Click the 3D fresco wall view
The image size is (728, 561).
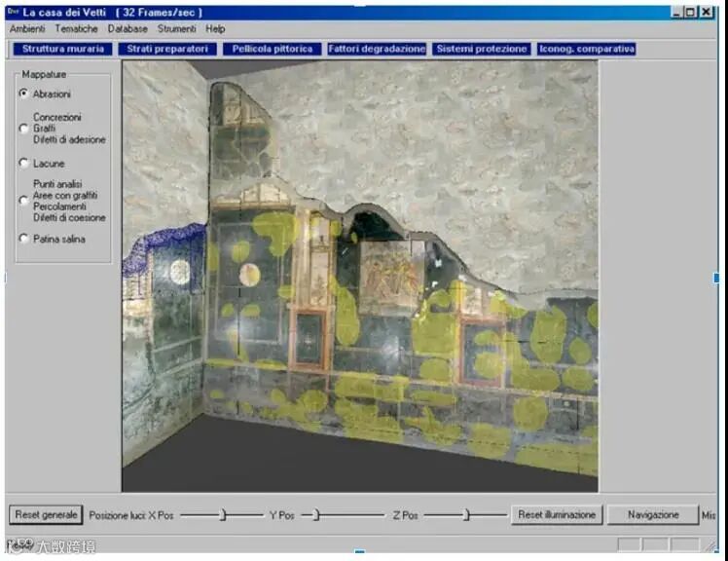coord(360,276)
